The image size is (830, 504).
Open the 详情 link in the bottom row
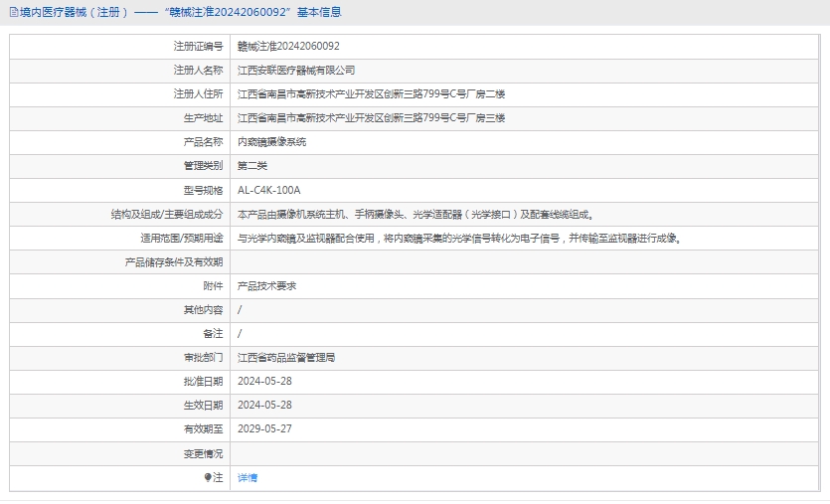point(248,478)
